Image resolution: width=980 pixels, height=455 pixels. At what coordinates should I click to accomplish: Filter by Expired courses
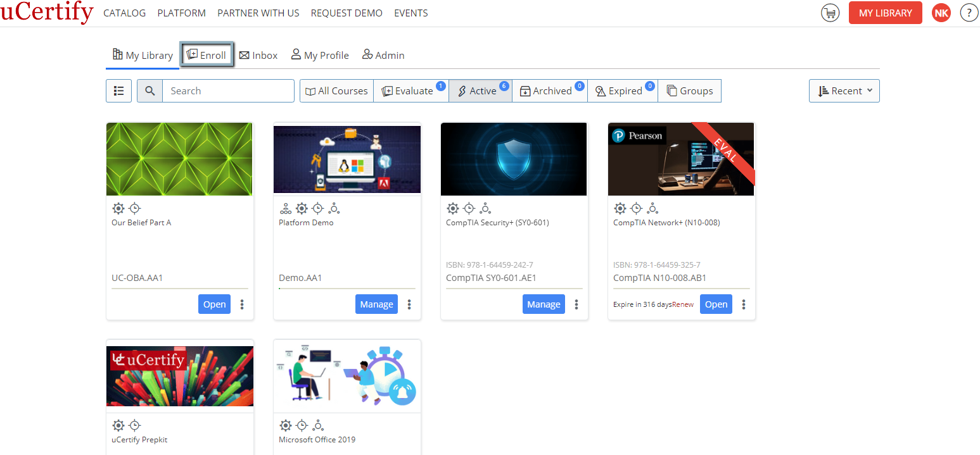click(x=622, y=90)
